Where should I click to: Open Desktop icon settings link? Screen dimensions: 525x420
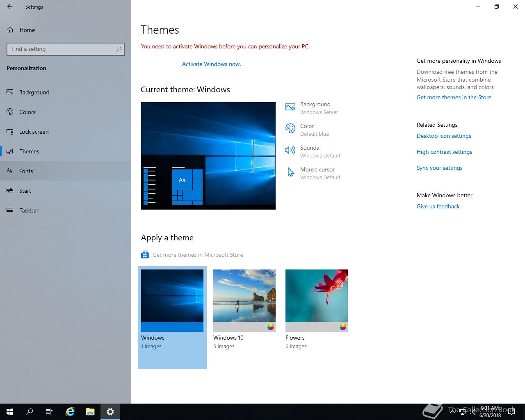(x=444, y=136)
